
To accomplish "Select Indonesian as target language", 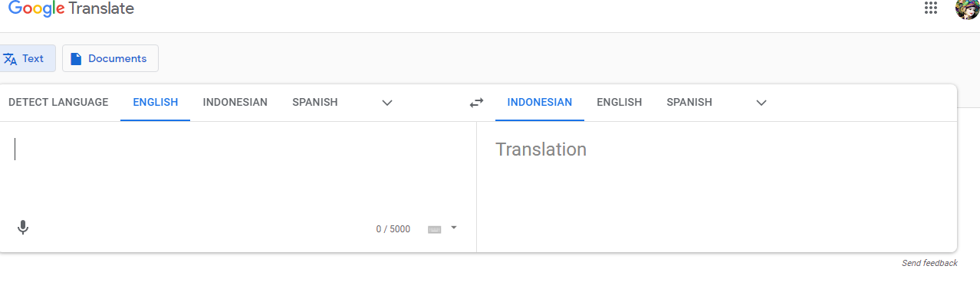I will coord(540,102).
